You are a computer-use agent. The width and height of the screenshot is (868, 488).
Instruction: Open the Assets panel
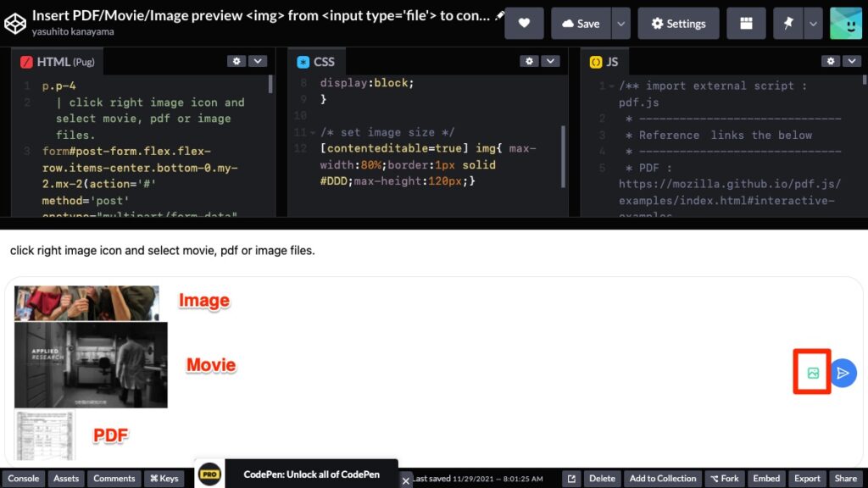tap(66, 479)
